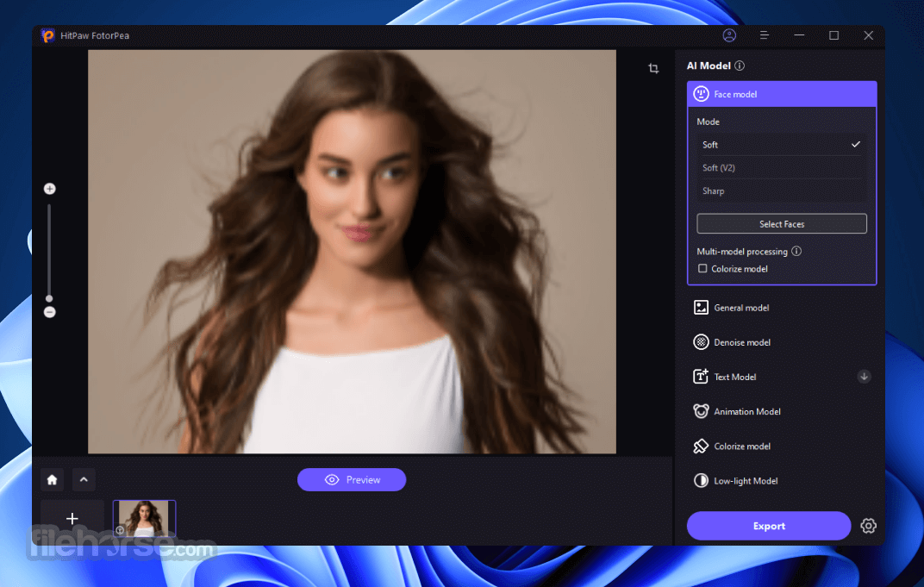Screen dimensions: 924x587
Task: Select the Denoise model
Action: pos(782,342)
